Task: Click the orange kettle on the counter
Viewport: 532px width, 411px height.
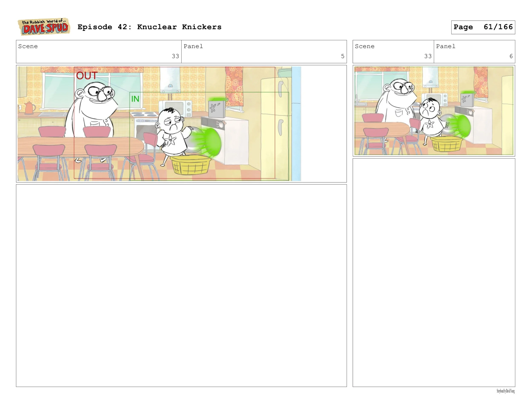Action: pyautogui.click(x=29, y=108)
